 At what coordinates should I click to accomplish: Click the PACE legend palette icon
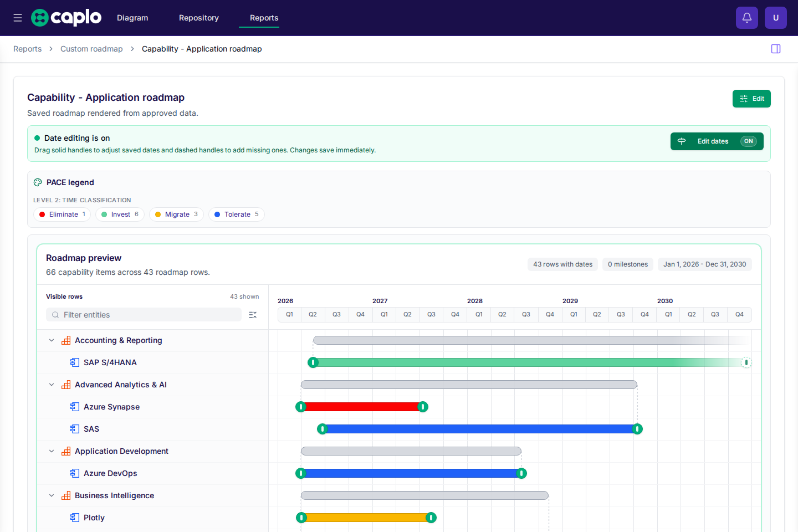pyautogui.click(x=38, y=182)
